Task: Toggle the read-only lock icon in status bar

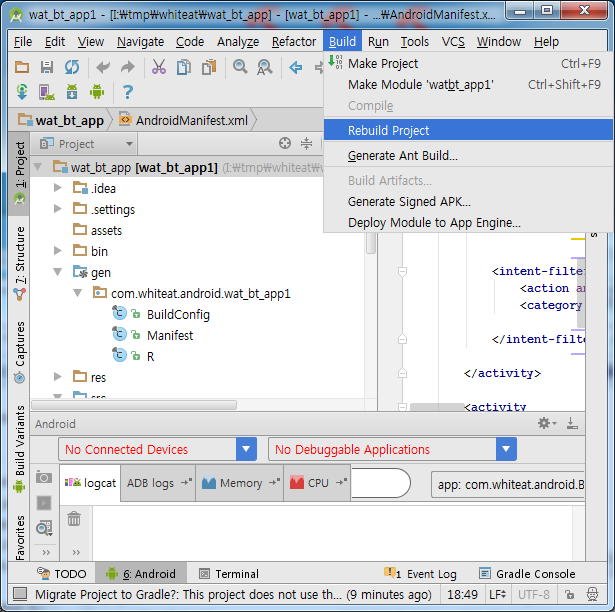Action: coord(569,595)
